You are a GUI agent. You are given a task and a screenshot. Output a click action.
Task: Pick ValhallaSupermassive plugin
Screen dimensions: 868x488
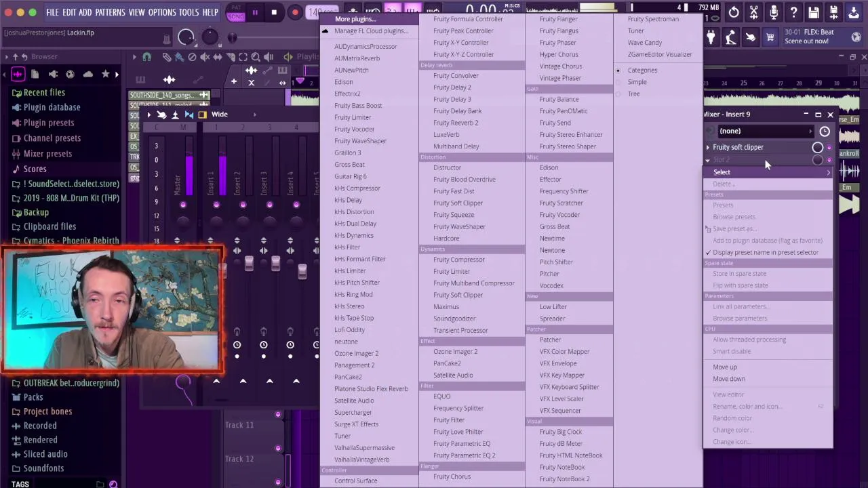(x=364, y=447)
